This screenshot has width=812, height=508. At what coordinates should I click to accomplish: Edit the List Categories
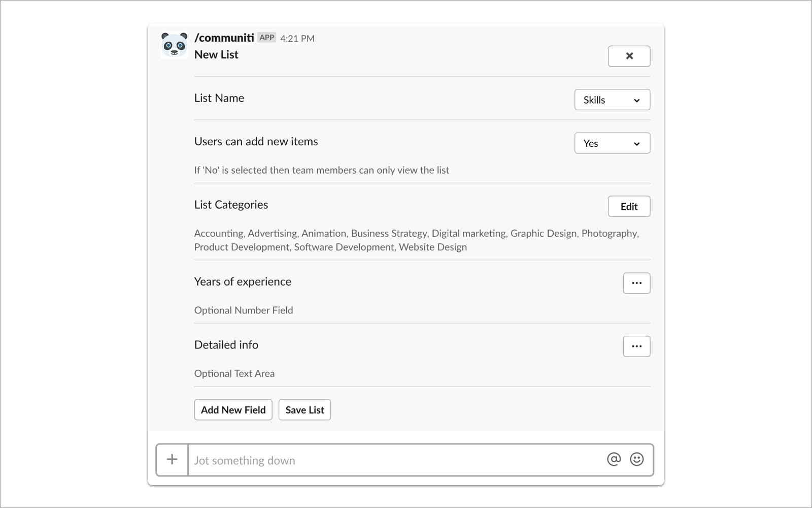[x=629, y=206]
